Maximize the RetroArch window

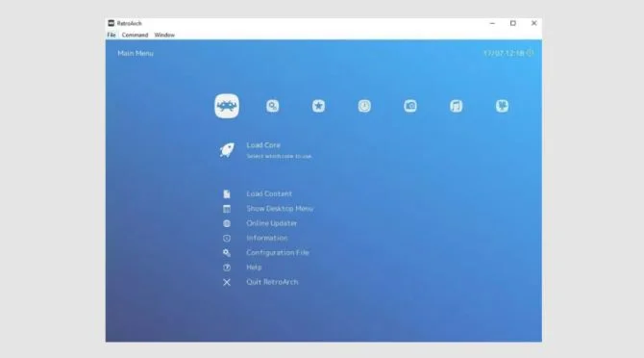coord(513,23)
